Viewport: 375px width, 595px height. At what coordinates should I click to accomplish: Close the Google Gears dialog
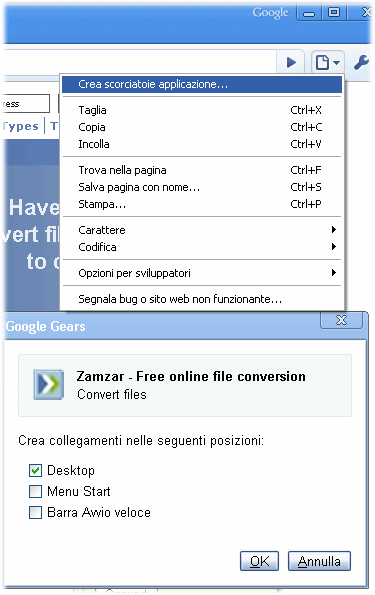tap(342, 320)
